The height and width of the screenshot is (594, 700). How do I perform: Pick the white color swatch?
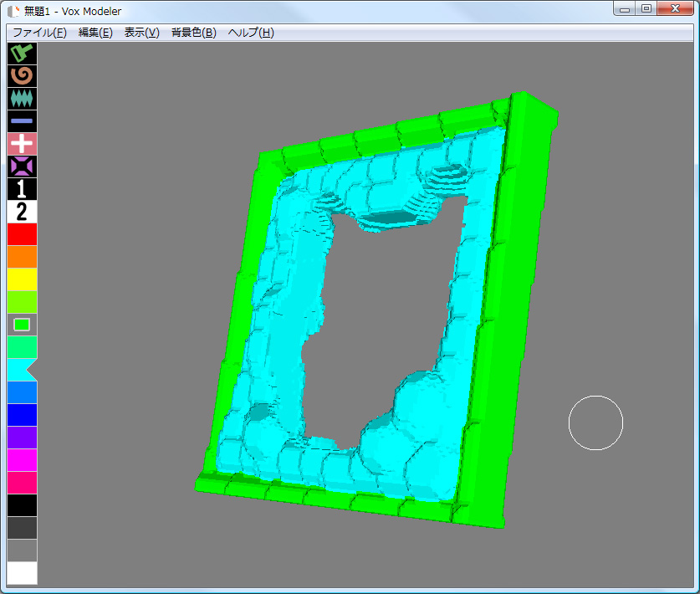click(22, 573)
